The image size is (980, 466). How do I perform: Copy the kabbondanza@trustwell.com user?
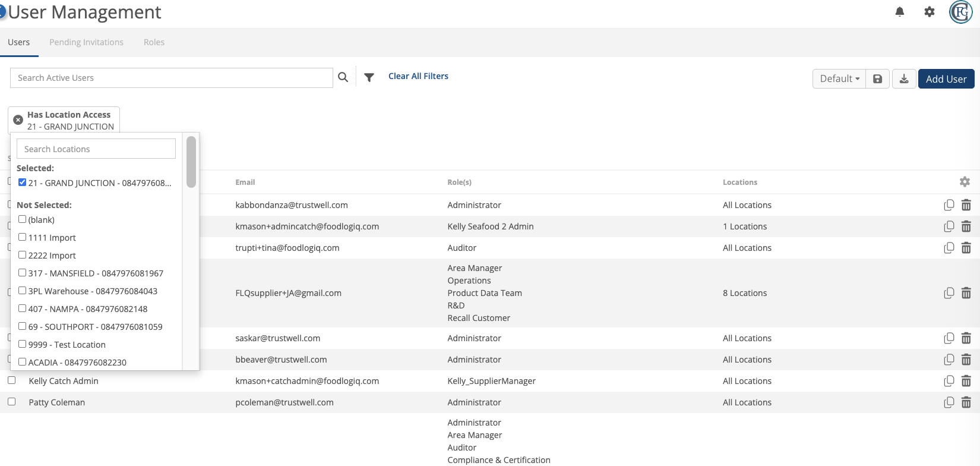tap(949, 205)
